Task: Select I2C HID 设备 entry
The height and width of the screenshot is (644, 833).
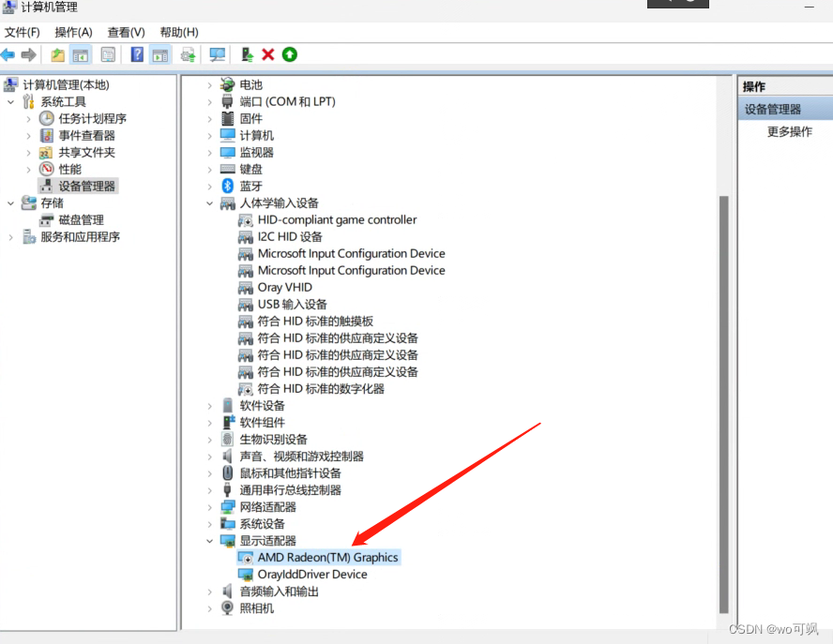Action: pos(290,237)
